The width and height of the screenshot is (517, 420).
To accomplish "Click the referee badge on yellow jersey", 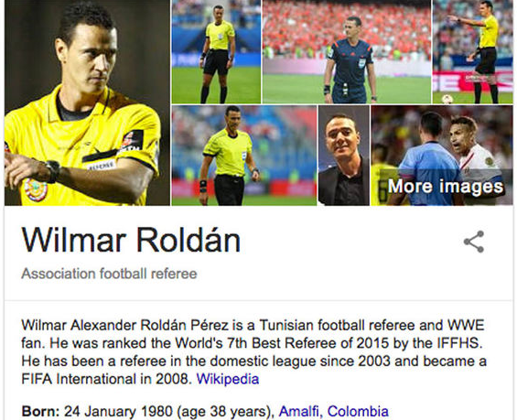I will (x=102, y=165).
